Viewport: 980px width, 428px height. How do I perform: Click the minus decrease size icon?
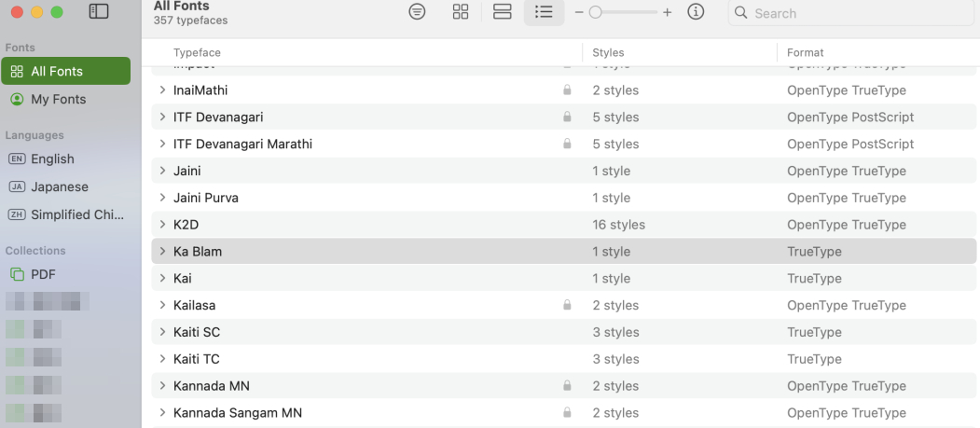579,12
